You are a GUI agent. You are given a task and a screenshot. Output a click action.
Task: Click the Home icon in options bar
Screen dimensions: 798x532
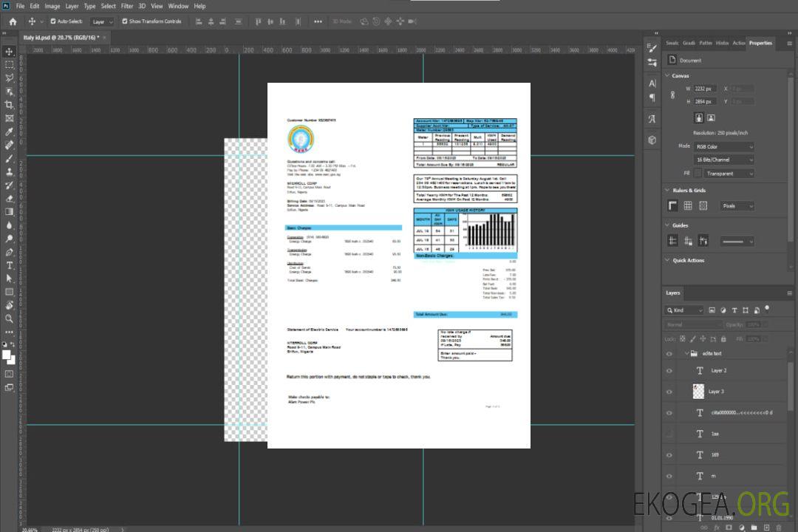pos(13,21)
